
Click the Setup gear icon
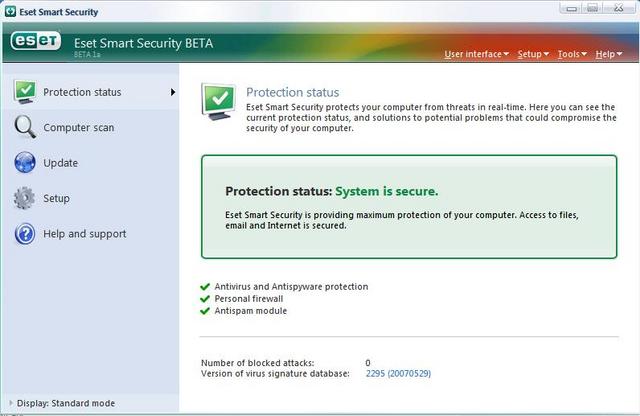pos(24,198)
